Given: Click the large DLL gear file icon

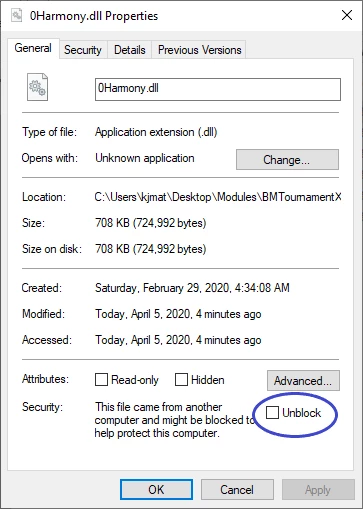Looking at the screenshot, I should click(x=37, y=87).
